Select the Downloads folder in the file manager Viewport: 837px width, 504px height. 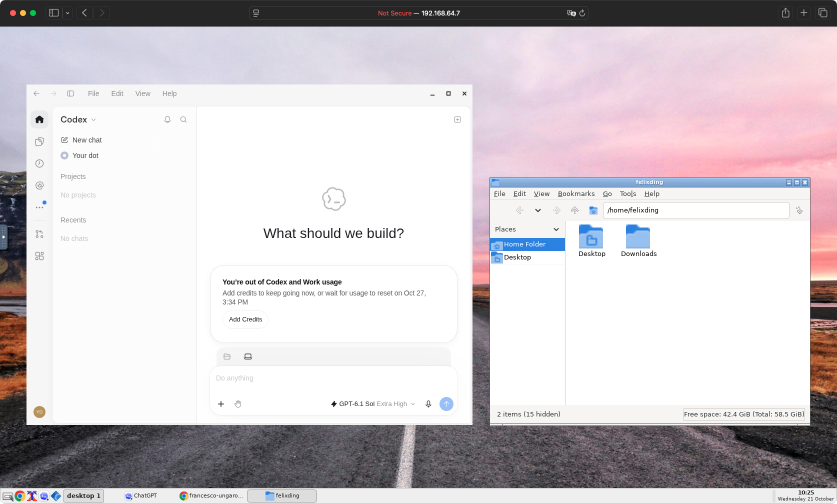(x=638, y=241)
